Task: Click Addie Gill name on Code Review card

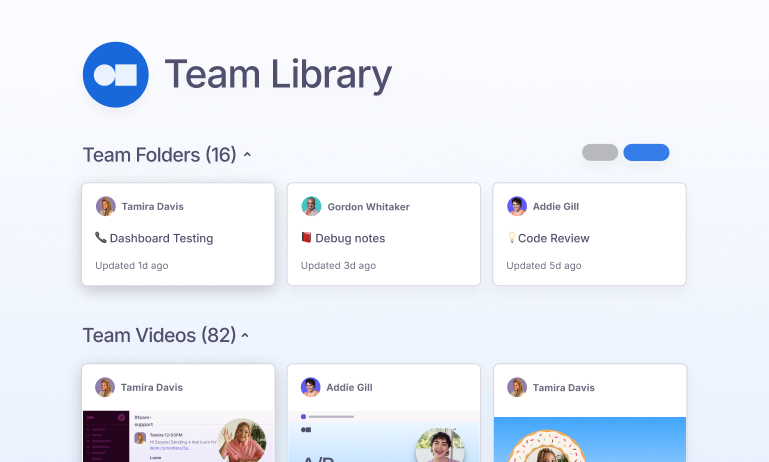Action: coord(556,206)
